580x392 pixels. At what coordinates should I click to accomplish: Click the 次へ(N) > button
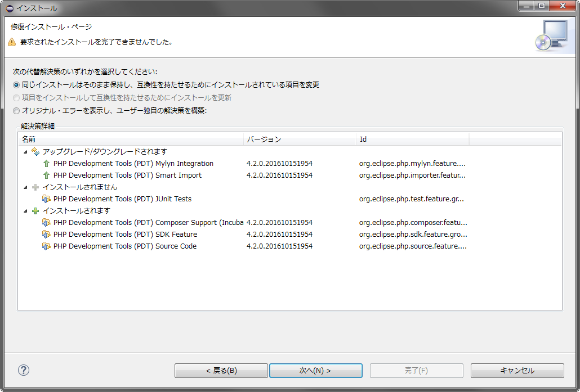(315, 371)
